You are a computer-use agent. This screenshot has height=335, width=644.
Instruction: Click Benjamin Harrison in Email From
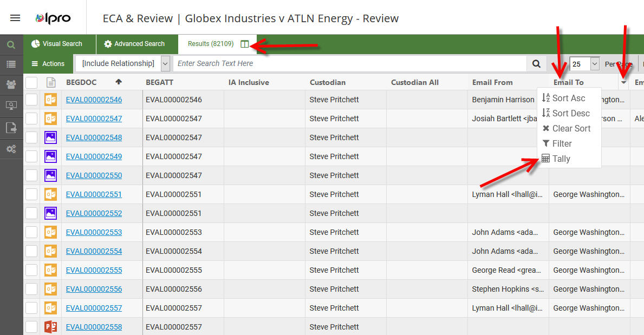click(503, 100)
